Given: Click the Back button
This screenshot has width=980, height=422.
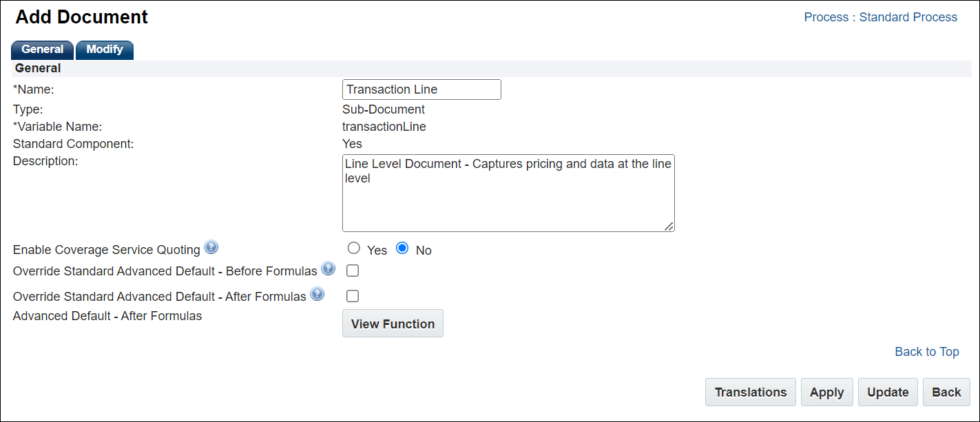Looking at the screenshot, I should click(946, 392).
